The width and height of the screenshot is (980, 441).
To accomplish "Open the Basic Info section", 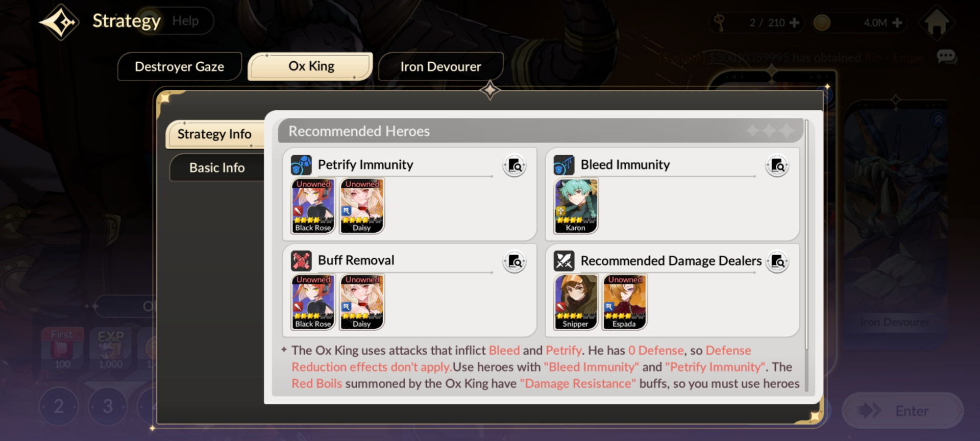I will (217, 167).
